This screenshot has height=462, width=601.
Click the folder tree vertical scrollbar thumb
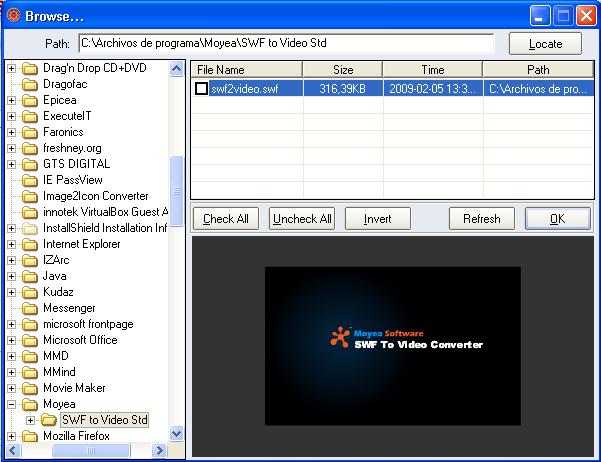click(176, 191)
